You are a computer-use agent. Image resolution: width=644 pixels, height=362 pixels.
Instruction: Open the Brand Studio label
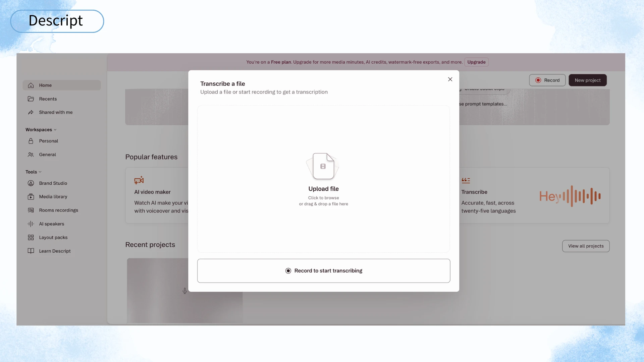point(53,183)
